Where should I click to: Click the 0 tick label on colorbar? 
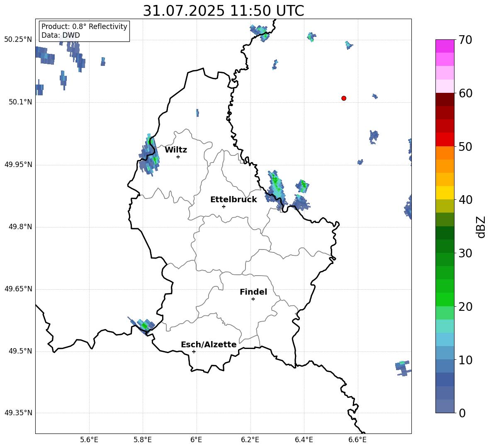coord(462,413)
